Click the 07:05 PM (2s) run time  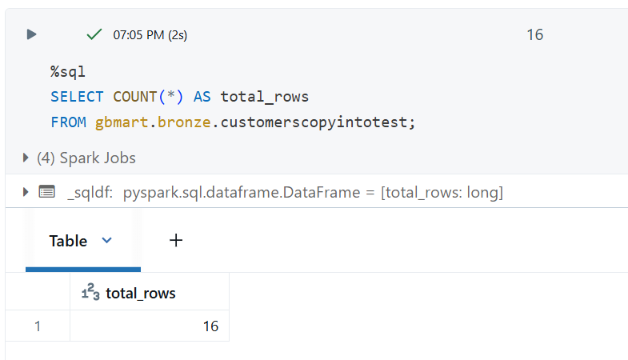pos(150,35)
